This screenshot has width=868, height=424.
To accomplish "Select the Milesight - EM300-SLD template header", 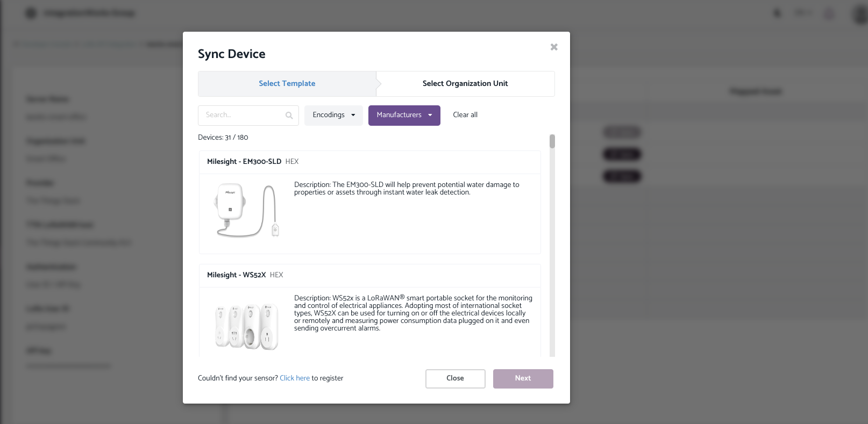I will (370, 162).
